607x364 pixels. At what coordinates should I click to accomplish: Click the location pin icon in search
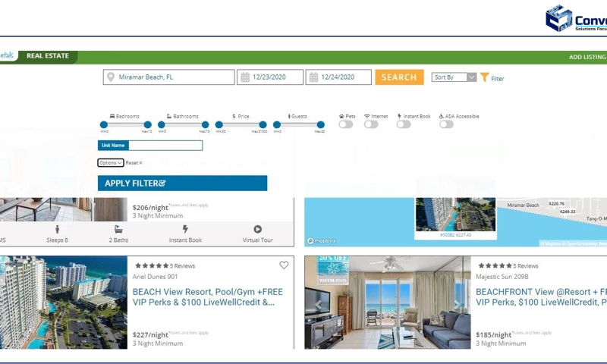pos(111,77)
